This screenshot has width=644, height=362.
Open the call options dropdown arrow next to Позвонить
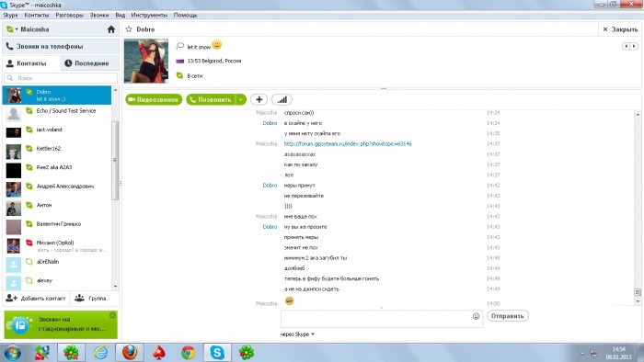click(x=241, y=99)
